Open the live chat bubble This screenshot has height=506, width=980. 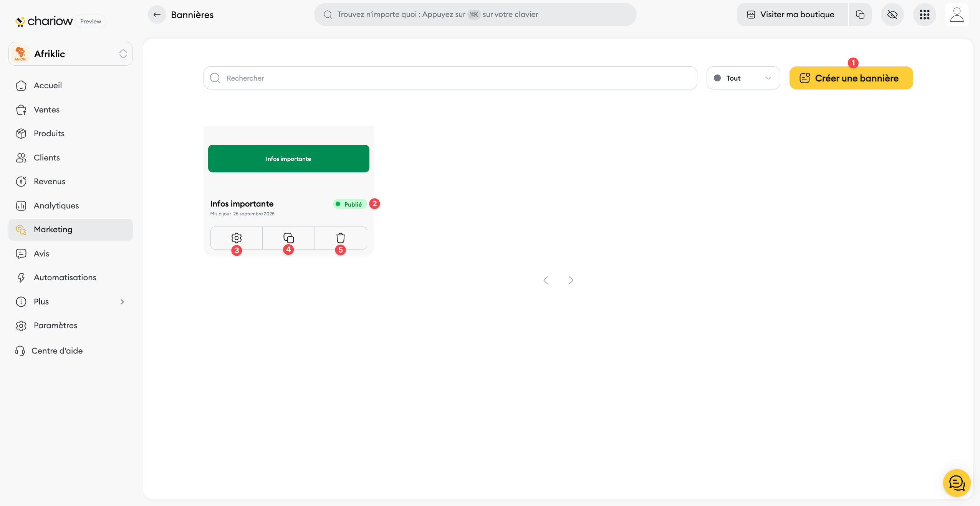(957, 483)
